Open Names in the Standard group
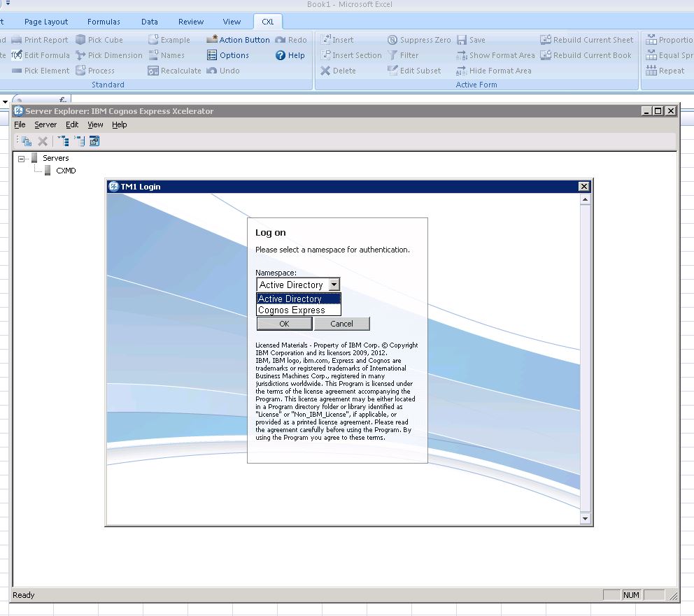The width and height of the screenshot is (694, 616). pyautogui.click(x=167, y=55)
